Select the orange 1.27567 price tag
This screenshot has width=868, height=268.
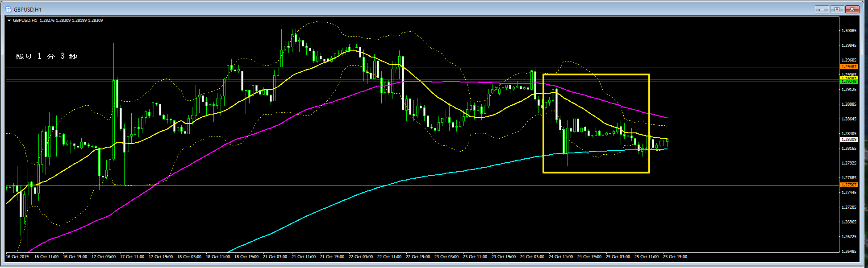(x=849, y=185)
